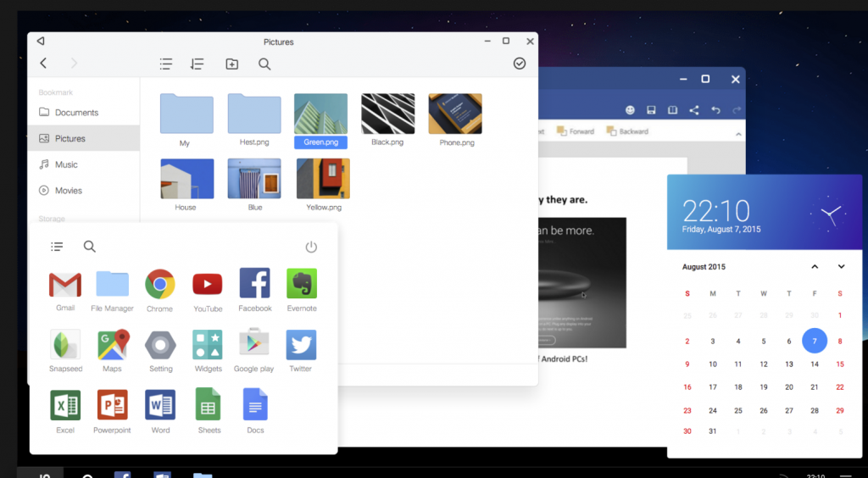868x478 pixels.
Task: Click the triangle back icon in Pictures title bar
Action: click(x=41, y=41)
